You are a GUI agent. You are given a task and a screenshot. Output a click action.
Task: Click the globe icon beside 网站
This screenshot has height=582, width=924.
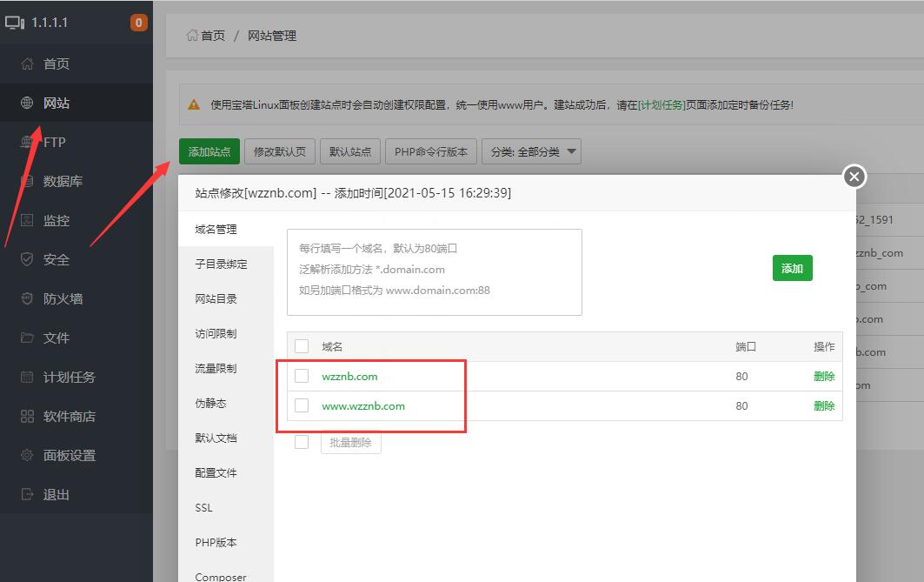click(27, 103)
